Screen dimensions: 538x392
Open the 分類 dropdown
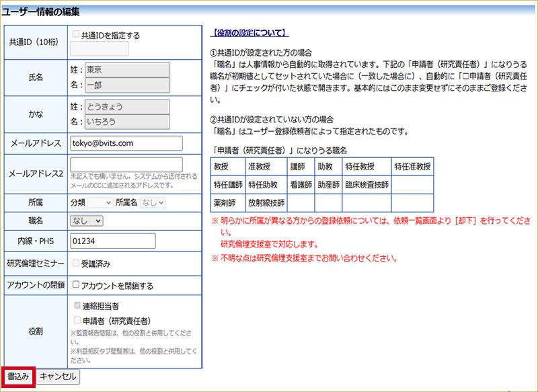[100, 202]
